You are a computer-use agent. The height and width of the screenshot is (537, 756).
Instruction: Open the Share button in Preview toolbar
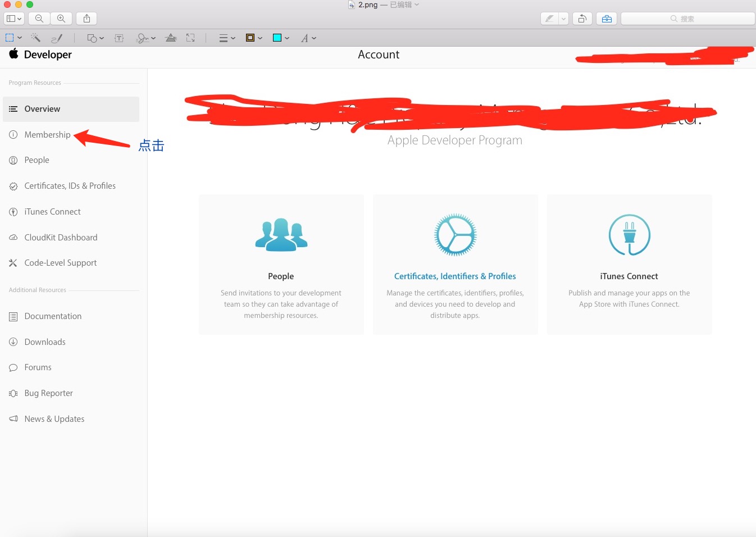pos(86,19)
